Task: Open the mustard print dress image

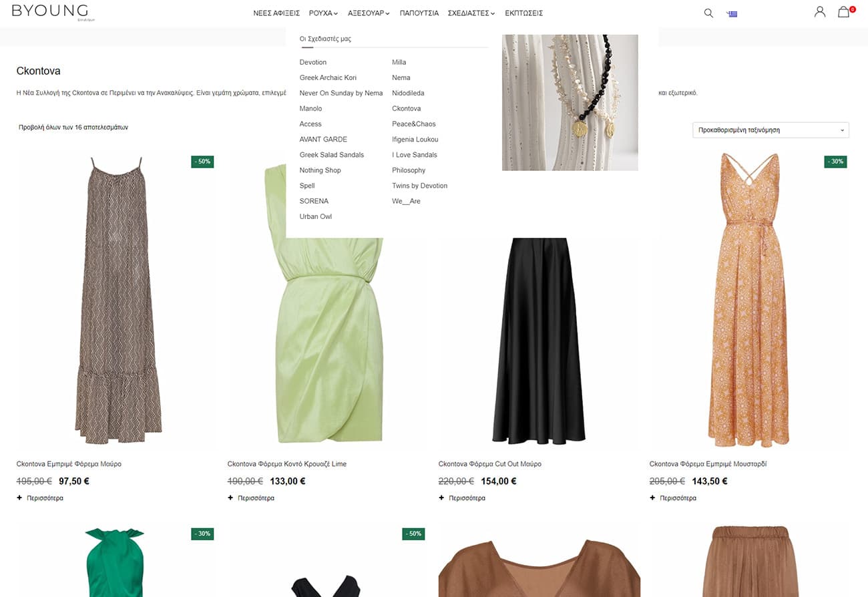Action: coord(750,299)
